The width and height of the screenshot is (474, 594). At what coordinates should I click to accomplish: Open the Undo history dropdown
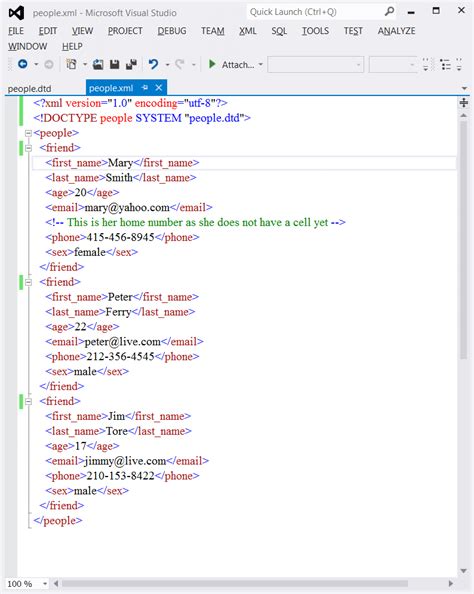167,65
